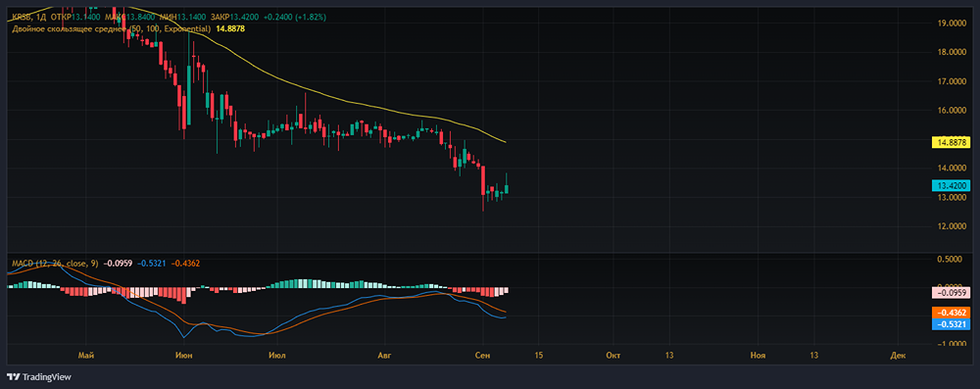Screen dimensions: 980x389
Task: Click the Дек date on time axis
Action: [898, 356]
